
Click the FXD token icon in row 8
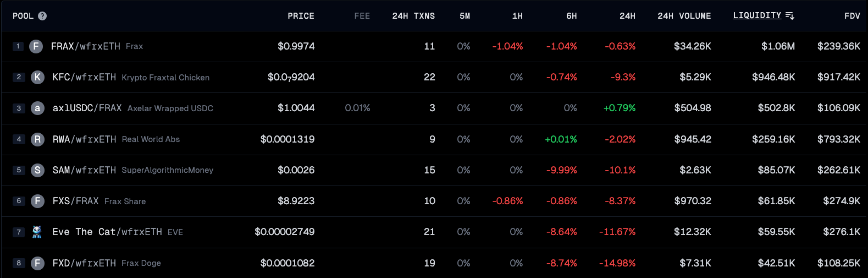point(37,263)
